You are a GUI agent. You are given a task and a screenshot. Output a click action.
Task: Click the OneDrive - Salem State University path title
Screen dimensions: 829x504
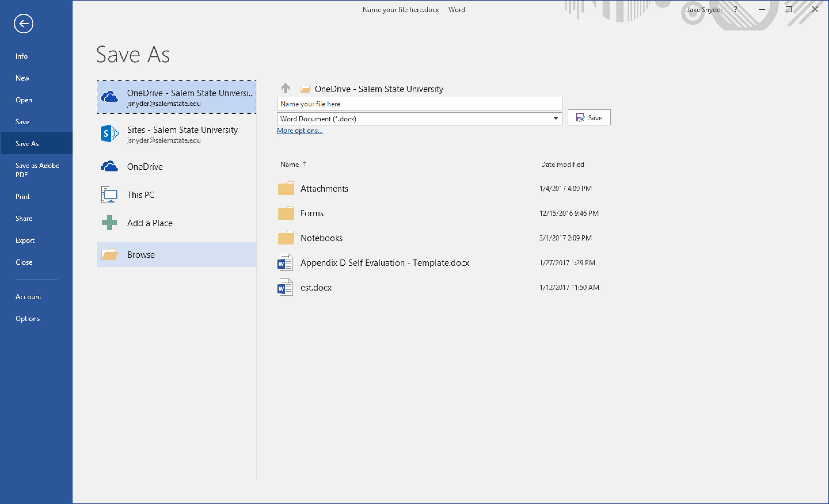tap(379, 89)
